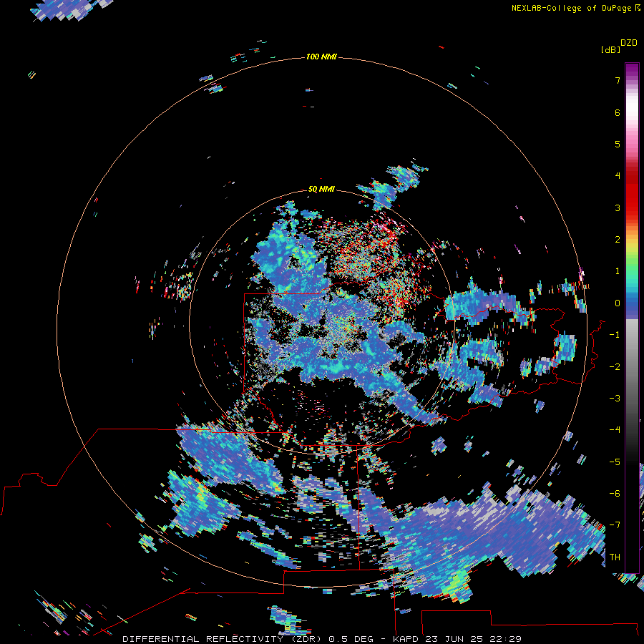Click the 0 dB value on color scale
This screenshot has width=644, height=644.
click(618, 303)
